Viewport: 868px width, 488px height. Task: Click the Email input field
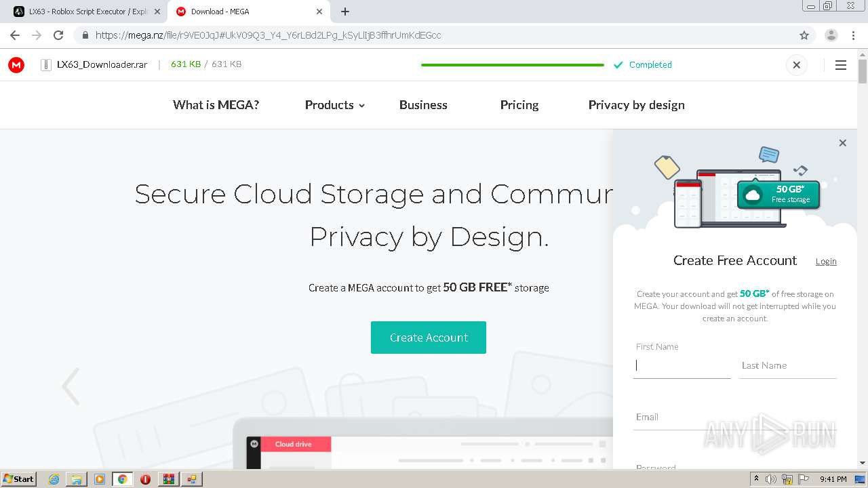point(735,417)
